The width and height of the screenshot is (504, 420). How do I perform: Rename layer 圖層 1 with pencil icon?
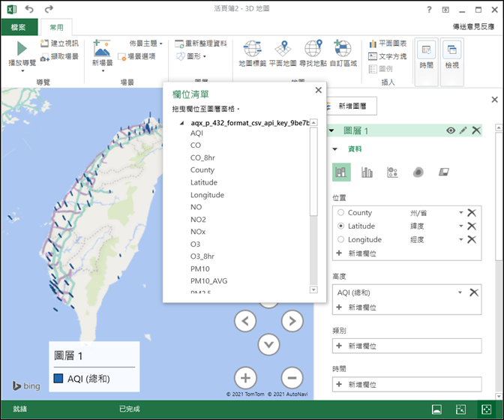click(x=463, y=130)
